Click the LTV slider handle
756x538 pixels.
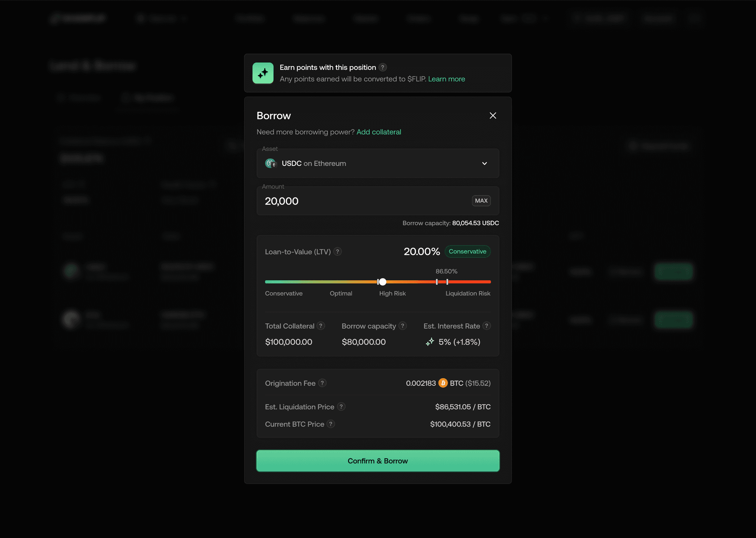(x=383, y=282)
